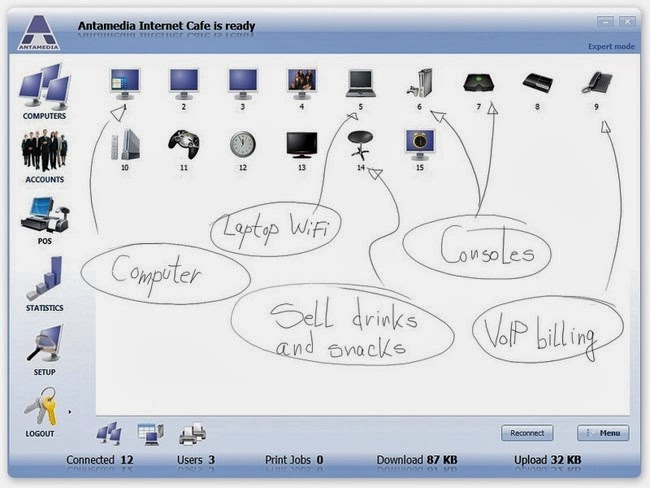Click the Download 87 KB status
This screenshot has height=488, width=650.
tap(417, 460)
